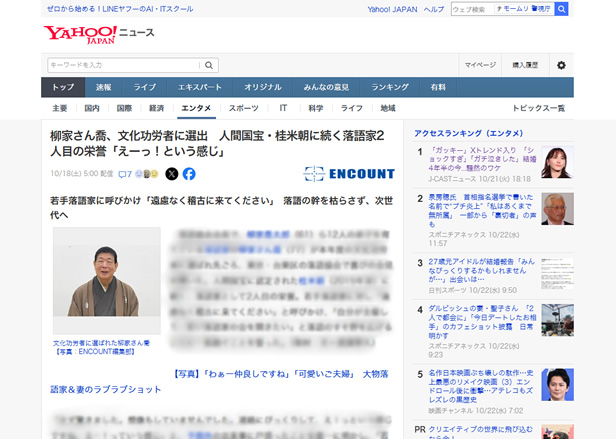Viewport: 616px width, 439px height.
Task: Share the article on X
Action: click(x=171, y=173)
